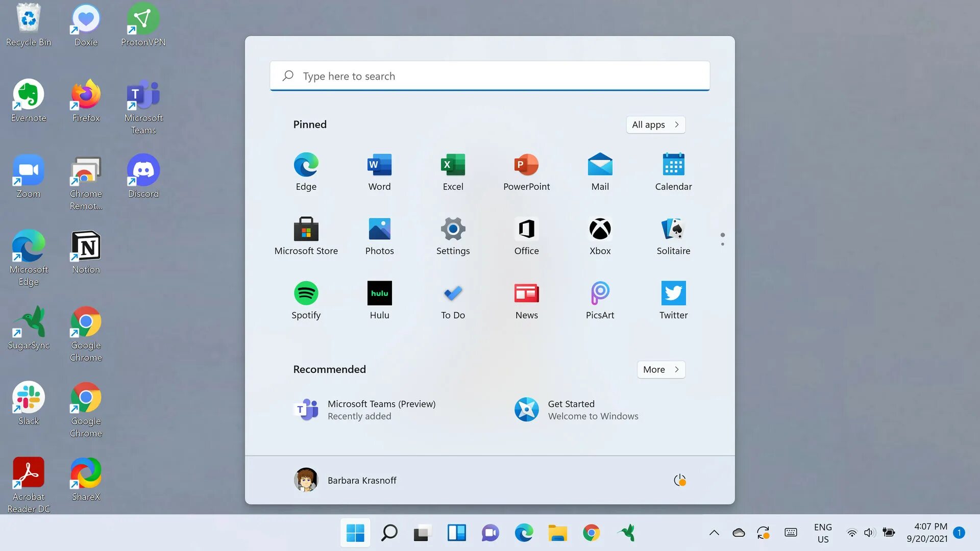Click the power button in Start menu
Screen dimensions: 980x551
point(679,480)
